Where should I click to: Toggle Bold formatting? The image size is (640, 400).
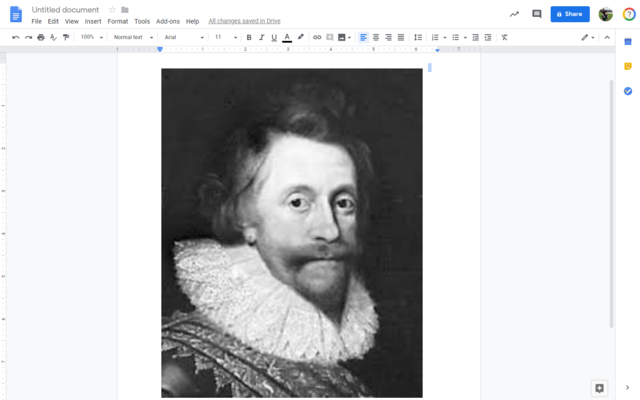click(x=249, y=37)
